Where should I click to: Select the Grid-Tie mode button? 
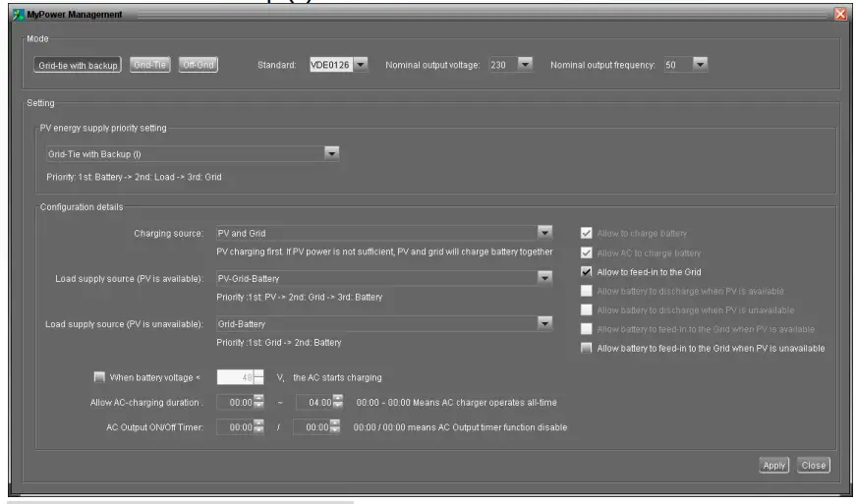pyautogui.click(x=150, y=65)
